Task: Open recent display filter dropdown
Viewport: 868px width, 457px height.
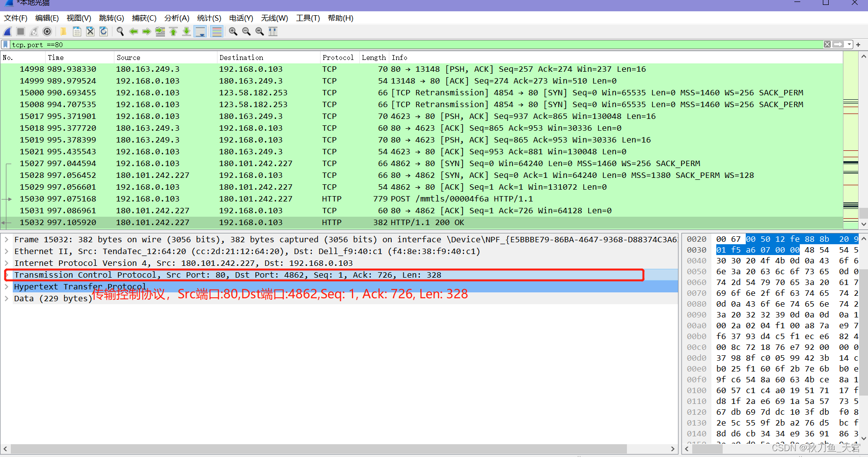Action: tap(849, 44)
